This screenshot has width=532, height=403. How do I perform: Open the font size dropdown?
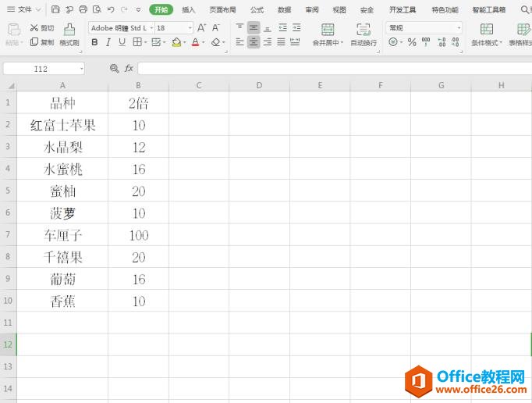190,28
